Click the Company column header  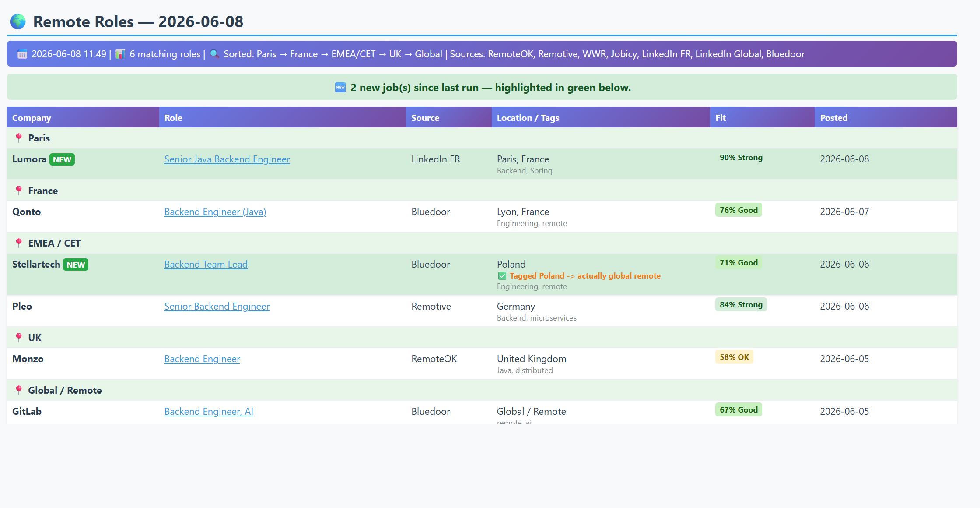point(83,117)
